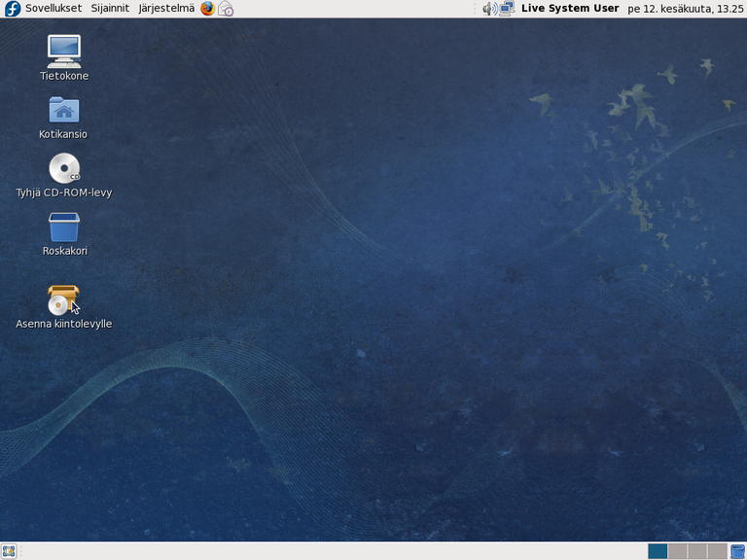This screenshot has height=560, width=747.
Task: Switch to the first workspace
Action: tap(658, 551)
